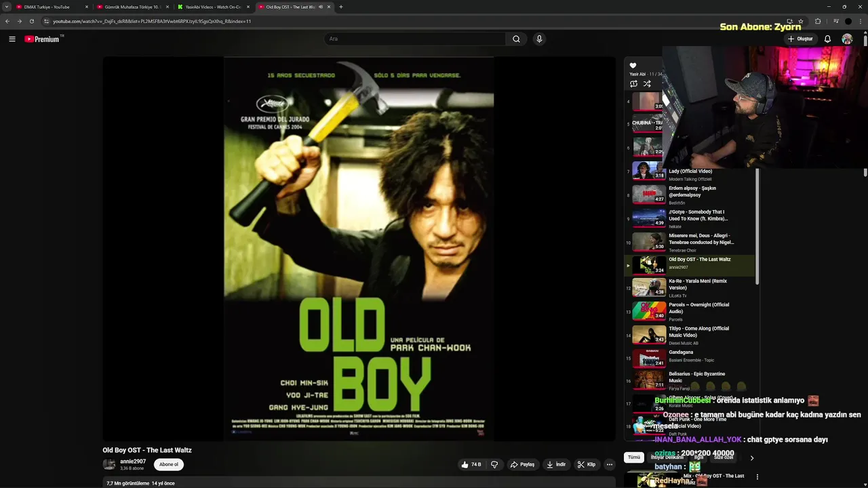Play Lady (Official Video) from the playlist

click(690, 171)
